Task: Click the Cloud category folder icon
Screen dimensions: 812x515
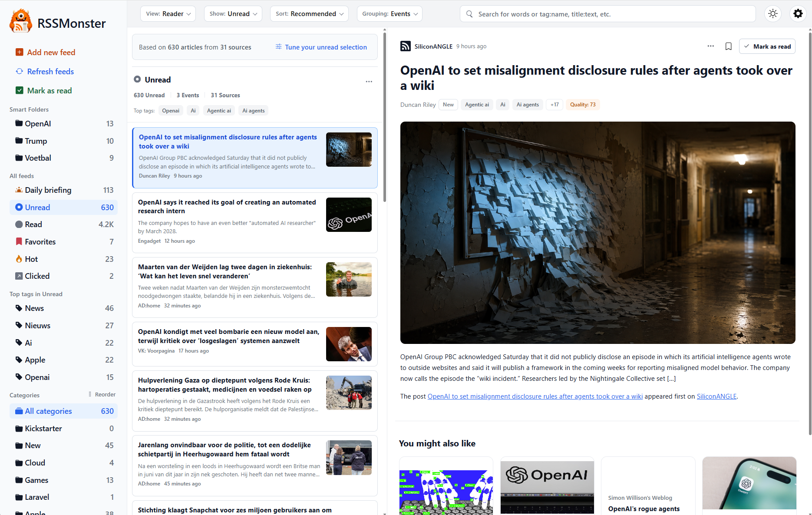Action: 19,463
